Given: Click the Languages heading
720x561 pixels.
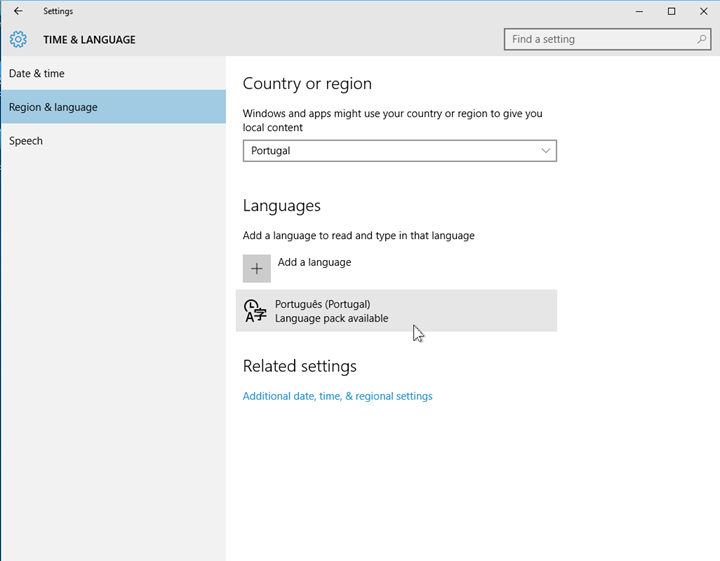Looking at the screenshot, I should coord(281,206).
